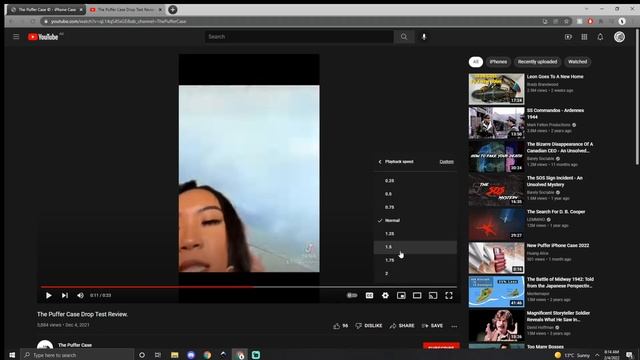Viewport: 640px width, 360px height.
Task: Open Chrome from the taskbar
Action: pyautogui.click(x=207, y=355)
